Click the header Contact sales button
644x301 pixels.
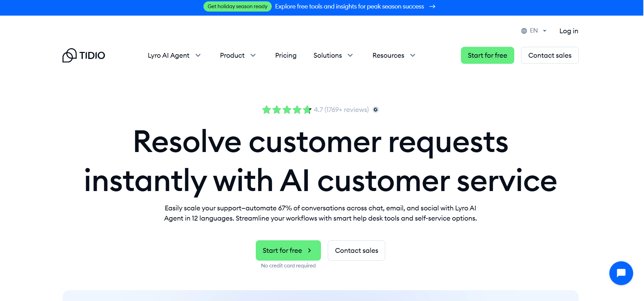tap(550, 55)
